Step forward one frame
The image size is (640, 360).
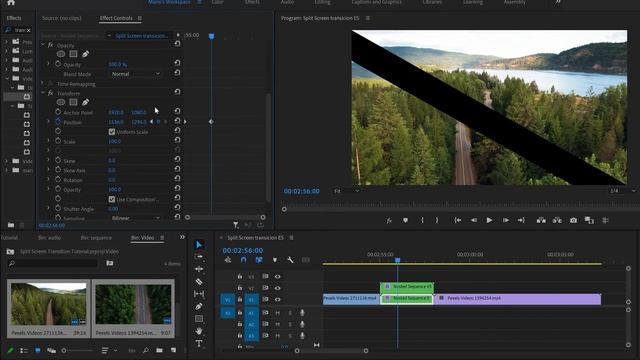point(505,220)
